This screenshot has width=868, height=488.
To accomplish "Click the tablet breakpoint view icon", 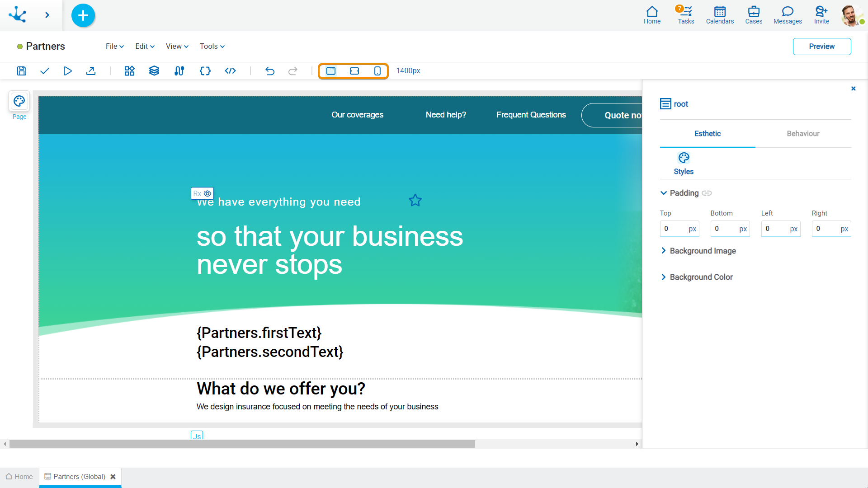I will [x=355, y=71].
